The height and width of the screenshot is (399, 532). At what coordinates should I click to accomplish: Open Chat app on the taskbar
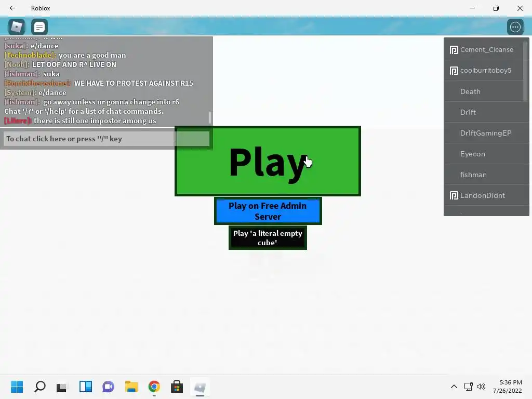[108, 387]
